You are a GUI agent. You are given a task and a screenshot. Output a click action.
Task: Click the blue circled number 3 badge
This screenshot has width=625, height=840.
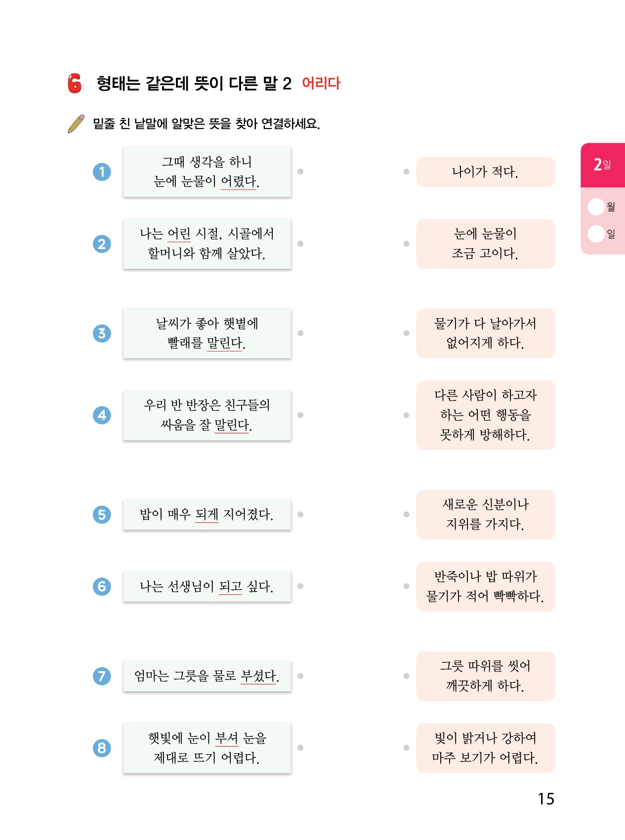(102, 334)
